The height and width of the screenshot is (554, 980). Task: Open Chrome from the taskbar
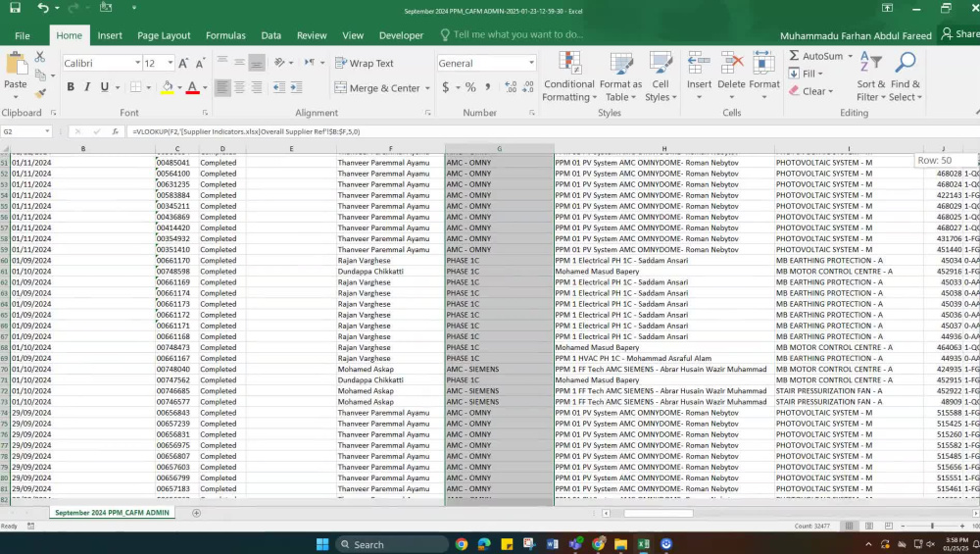(x=462, y=544)
